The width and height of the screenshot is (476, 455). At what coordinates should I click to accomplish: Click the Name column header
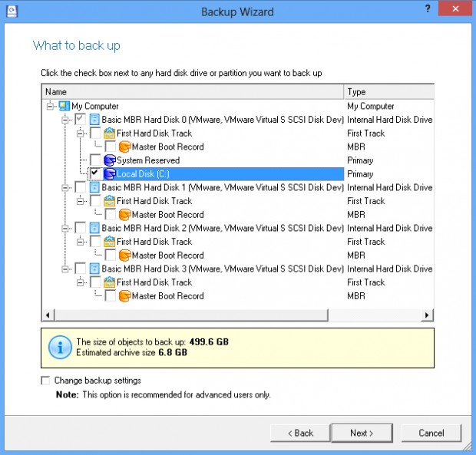(193, 92)
